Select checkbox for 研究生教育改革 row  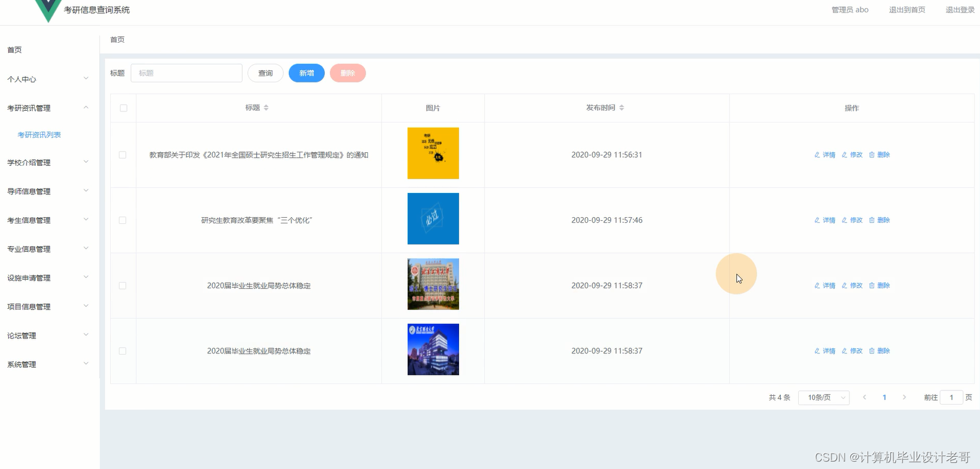(123, 220)
